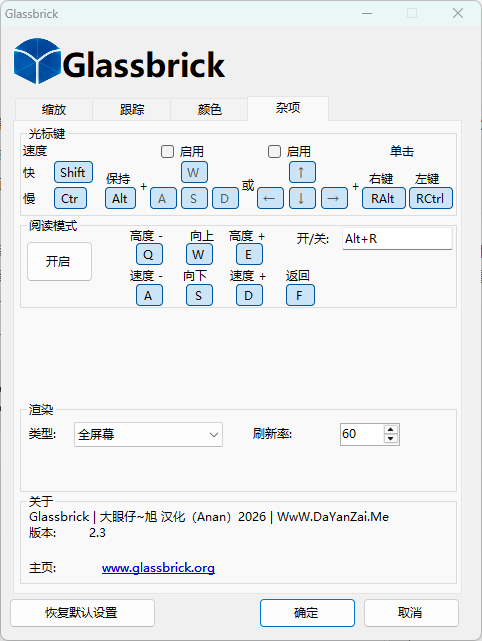Click the 开启 reading mode button
The width and height of the screenshot is (482, 641).
tap(59, 261)
